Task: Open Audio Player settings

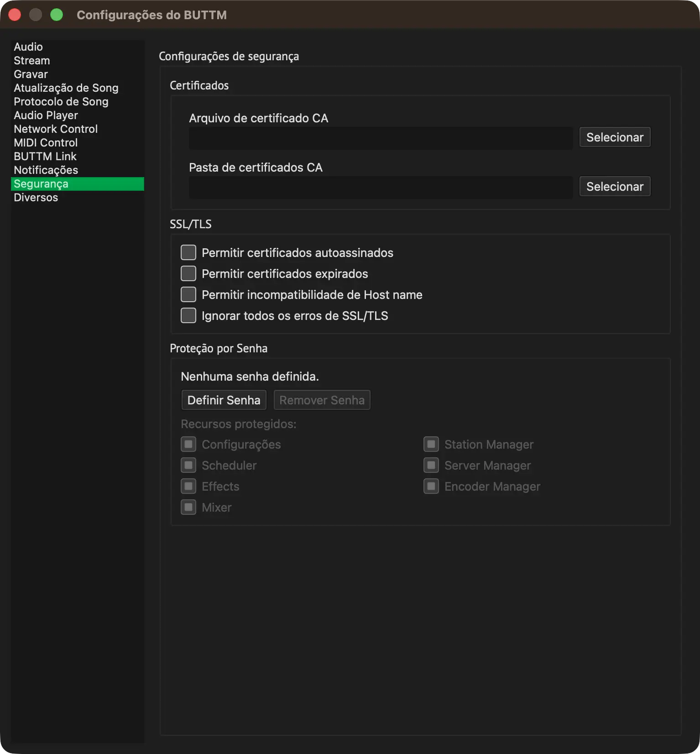Action: point(77,115)
